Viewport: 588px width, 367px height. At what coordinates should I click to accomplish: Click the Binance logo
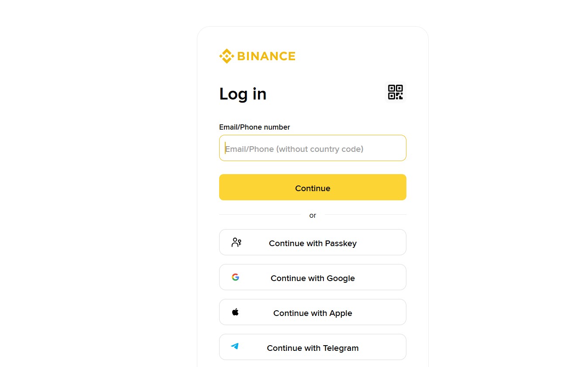[257, 56]
